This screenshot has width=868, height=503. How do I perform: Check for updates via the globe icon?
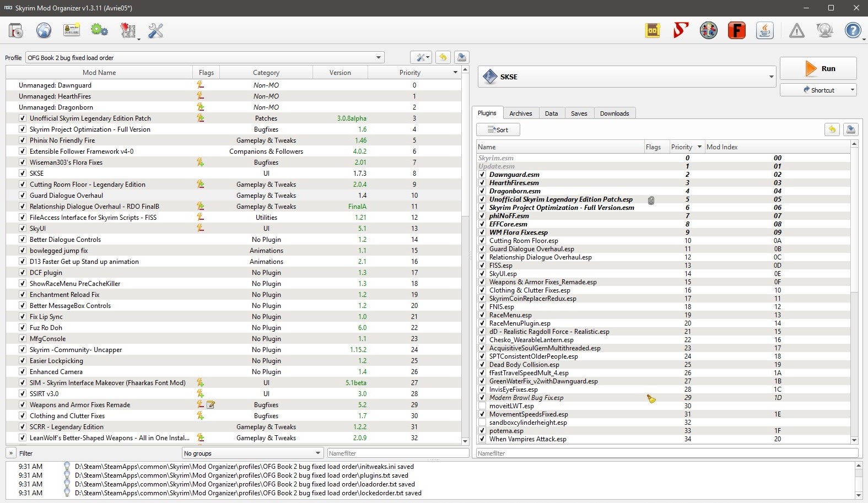(x=825, y=30)
